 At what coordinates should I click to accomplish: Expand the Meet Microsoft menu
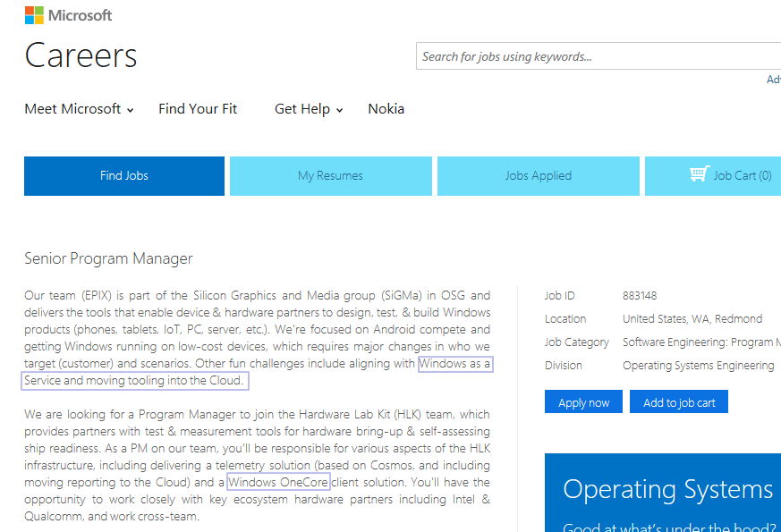click(80, 108)
